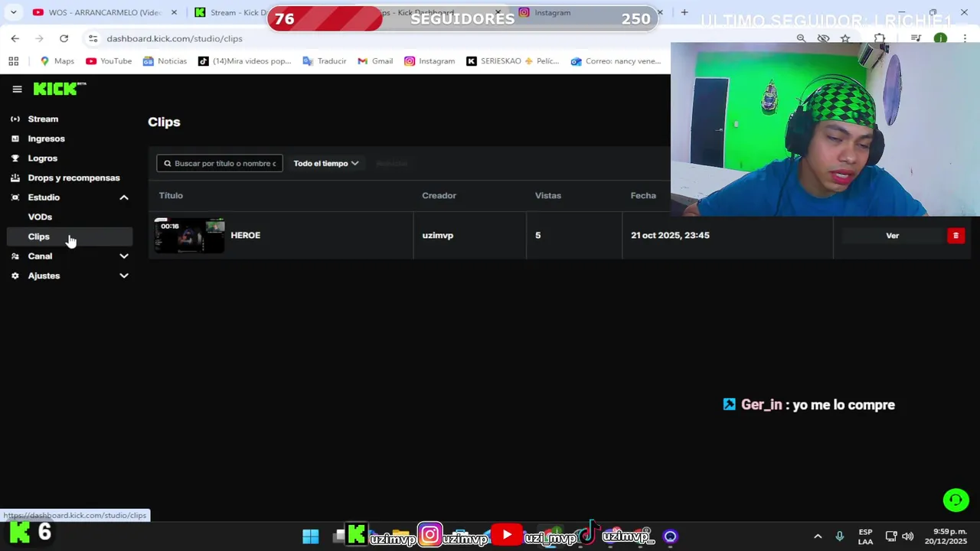
Task: Click the date 21 oct 2025, 23:45
Action: (x=670, y=236)
